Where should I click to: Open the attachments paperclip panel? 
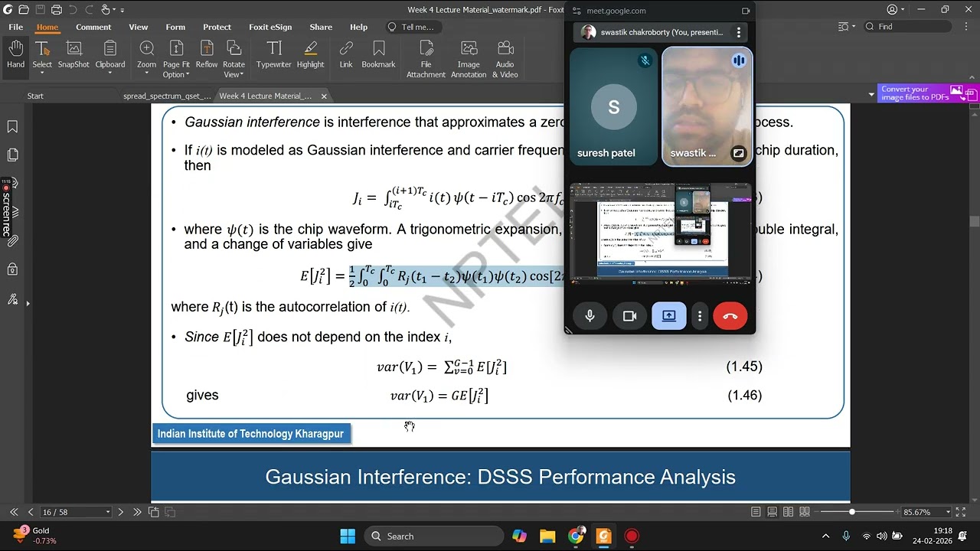pos(12,240)
